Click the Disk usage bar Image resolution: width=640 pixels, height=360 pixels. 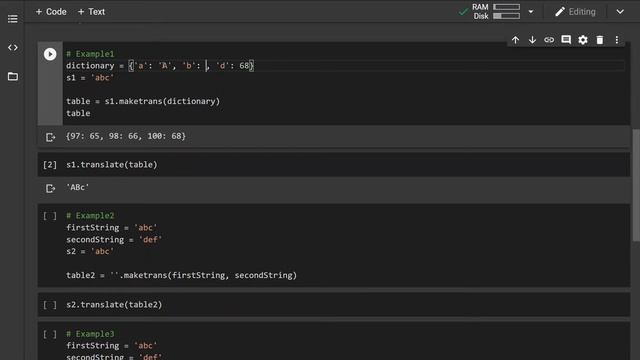point(506,16)
